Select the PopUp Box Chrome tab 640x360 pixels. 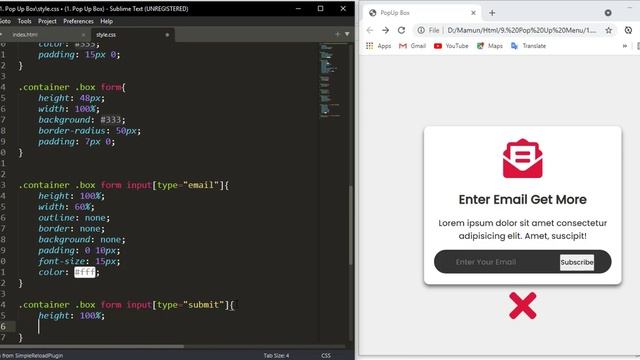[422, 13]
